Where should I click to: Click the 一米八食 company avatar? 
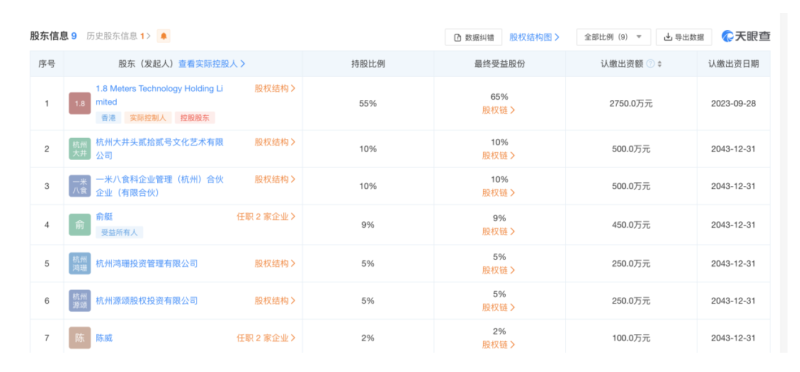pyautogui.click(x=80, y=186)
